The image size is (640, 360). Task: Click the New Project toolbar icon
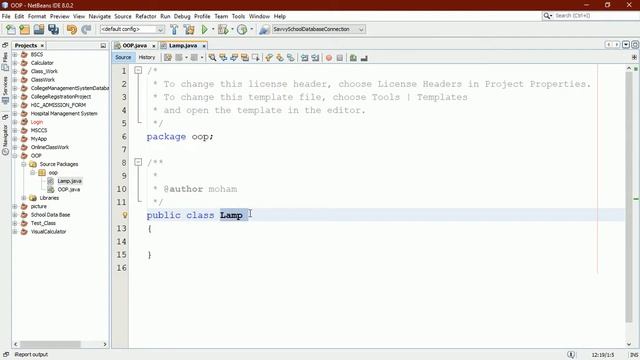24,29
